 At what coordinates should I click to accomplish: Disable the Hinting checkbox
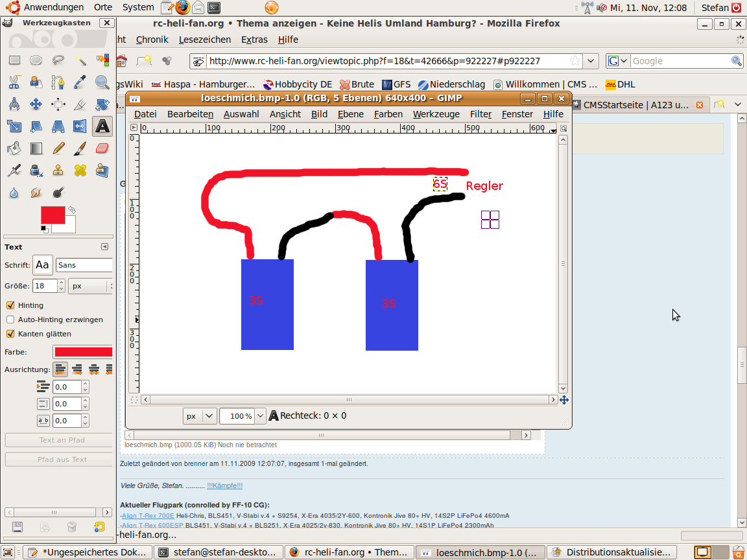(10, 305)
